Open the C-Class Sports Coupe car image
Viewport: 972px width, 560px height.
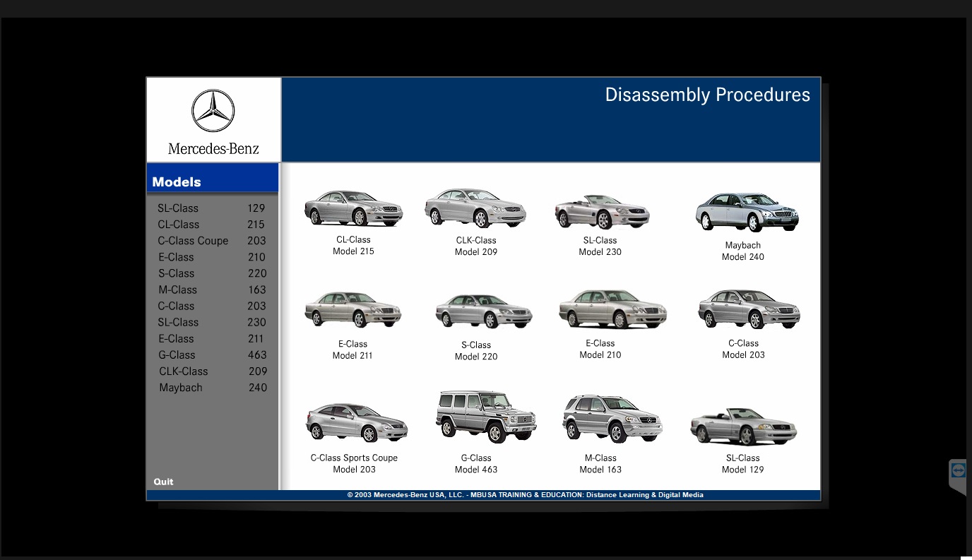click(357, 422)
